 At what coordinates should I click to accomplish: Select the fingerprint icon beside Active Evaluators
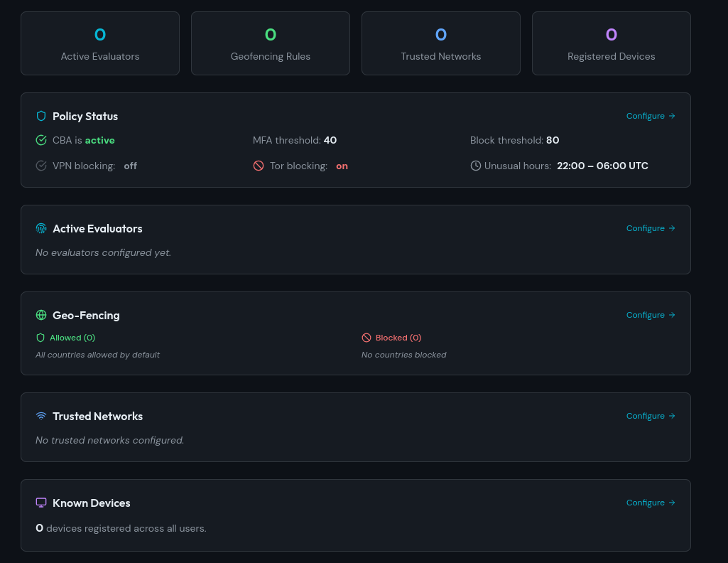point(40,228)
